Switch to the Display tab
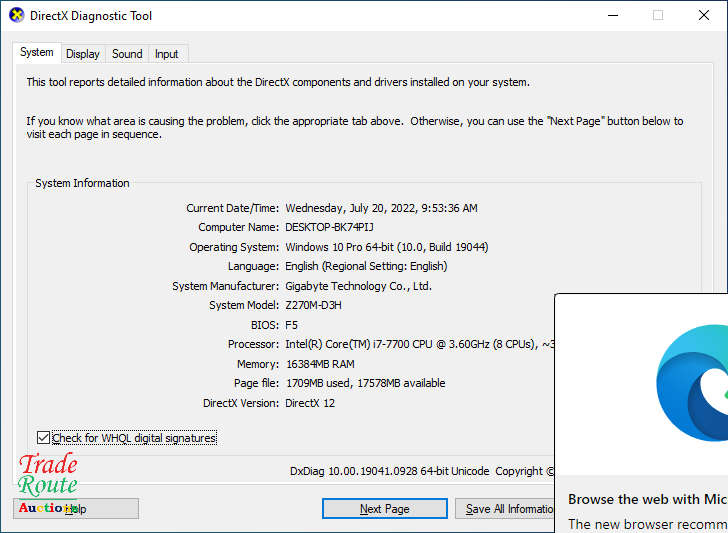 click(x=83, y=54)
